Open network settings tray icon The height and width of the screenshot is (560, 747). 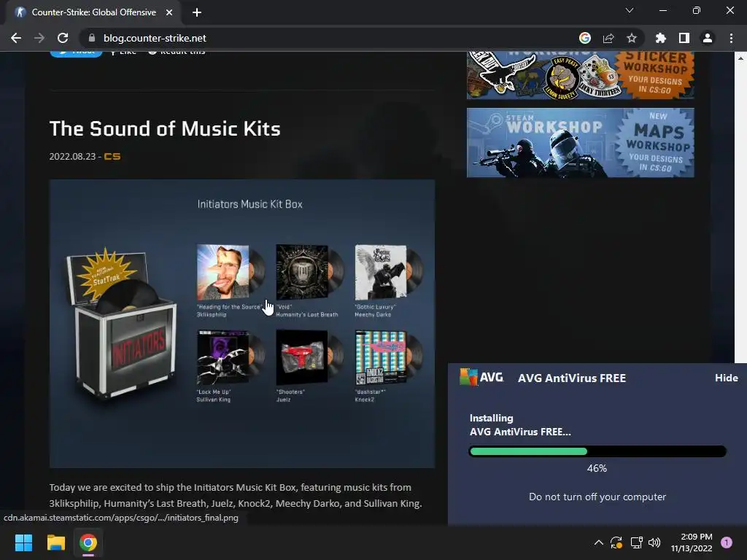pyautogui.click(x=636, y=542)
